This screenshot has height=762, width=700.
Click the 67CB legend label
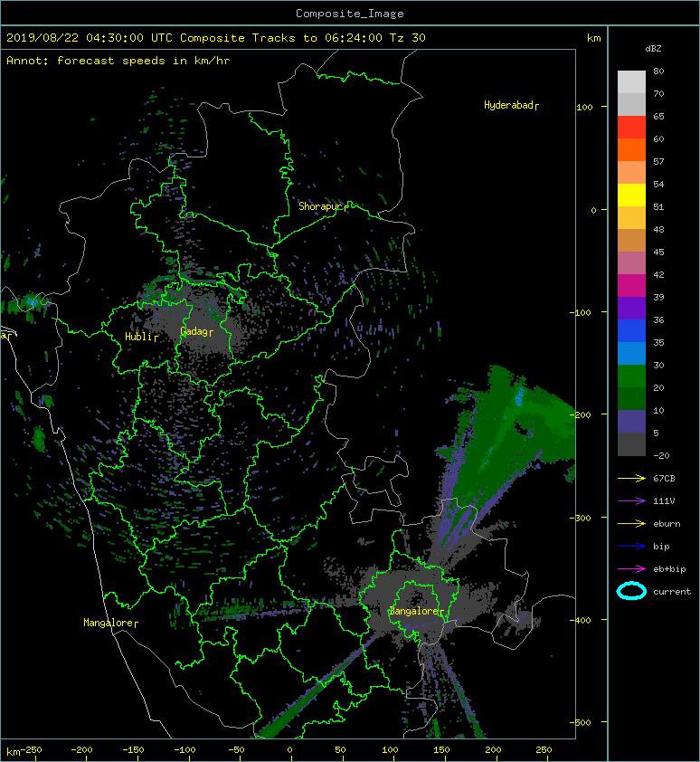click(x=664, y=478)
